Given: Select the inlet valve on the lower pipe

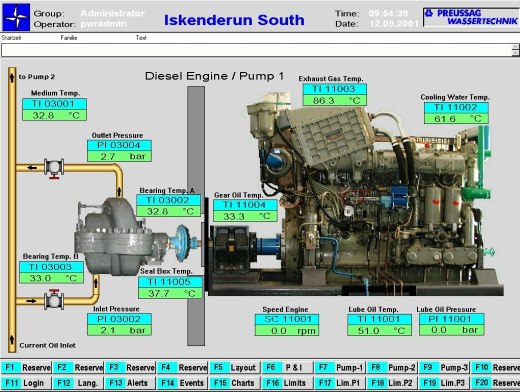Looking at the screenshot, I should coord(54,300).
